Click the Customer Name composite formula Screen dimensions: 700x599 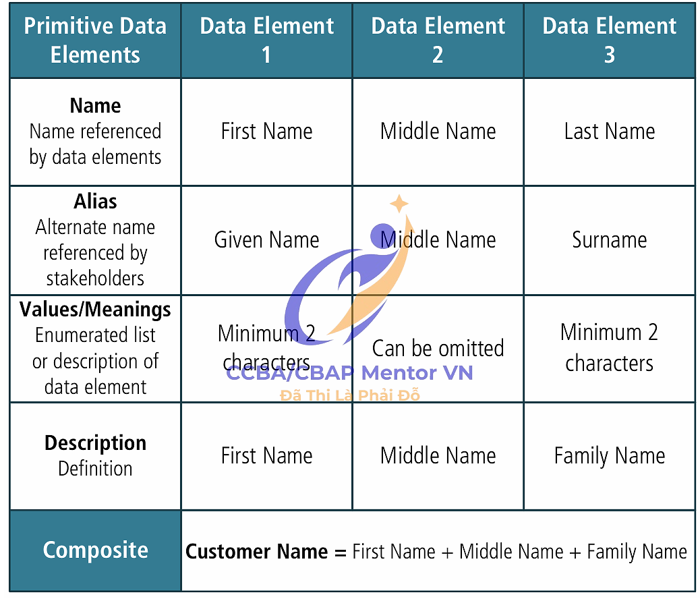(x=436, y=552)
